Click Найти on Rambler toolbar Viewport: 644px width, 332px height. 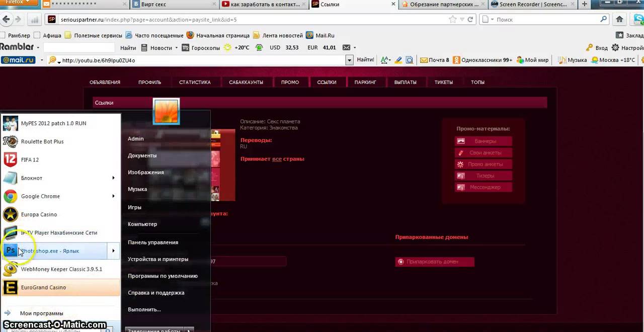(128, 48)
